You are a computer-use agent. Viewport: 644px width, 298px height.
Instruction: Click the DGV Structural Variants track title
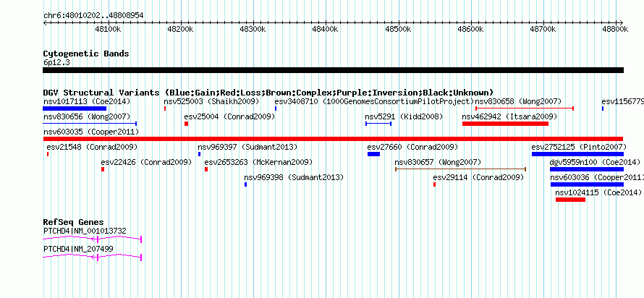point(268,93)
